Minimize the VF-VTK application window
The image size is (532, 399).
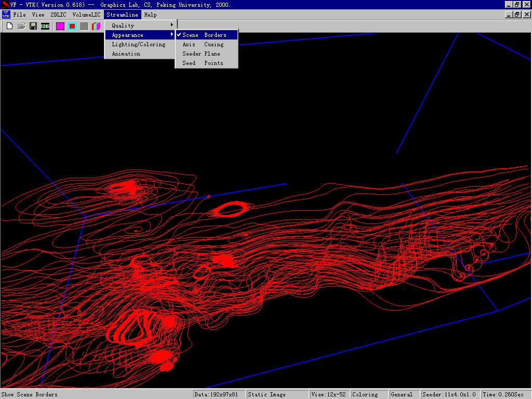coord(508,4)
